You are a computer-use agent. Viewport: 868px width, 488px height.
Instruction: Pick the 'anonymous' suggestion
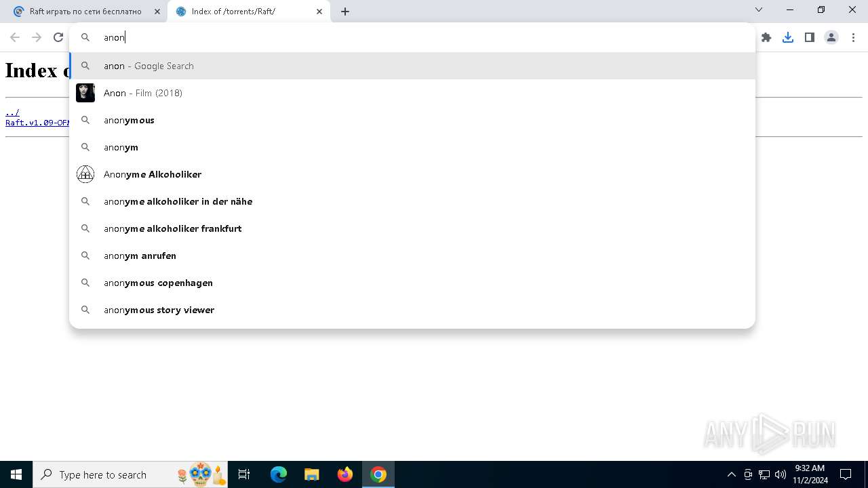coord(412,120)
